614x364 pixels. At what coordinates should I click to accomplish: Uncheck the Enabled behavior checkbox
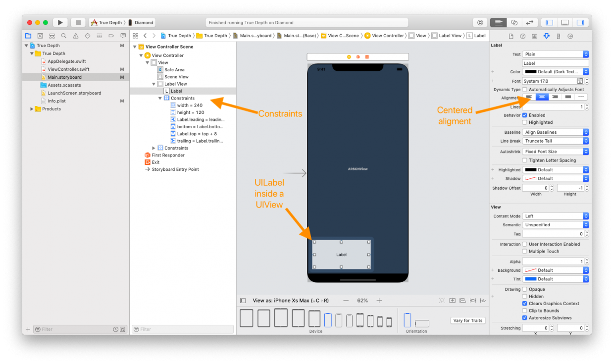coord(524,115)
